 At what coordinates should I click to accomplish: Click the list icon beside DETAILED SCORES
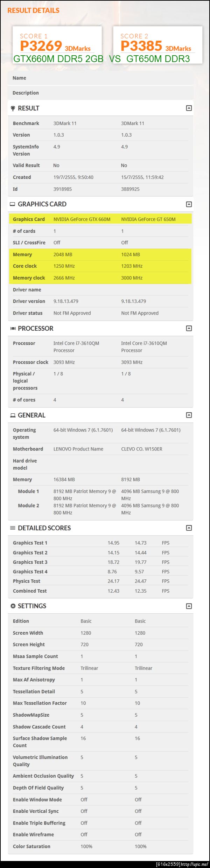(13, 528)
